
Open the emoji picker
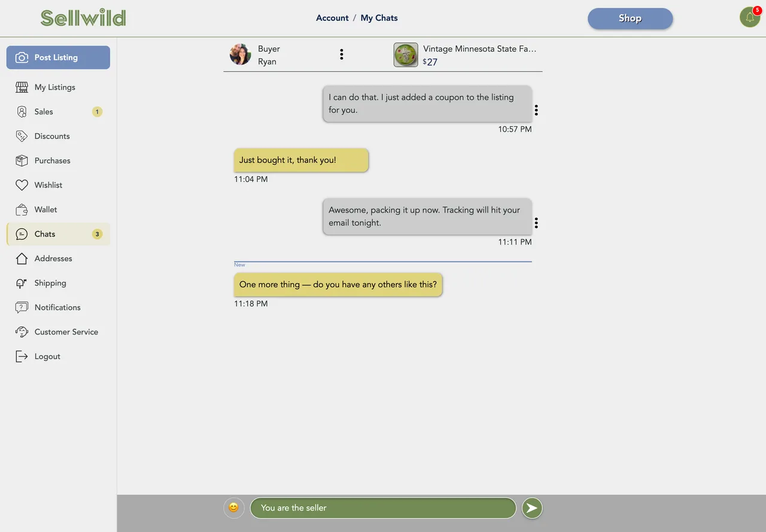(x=233, y=508)
